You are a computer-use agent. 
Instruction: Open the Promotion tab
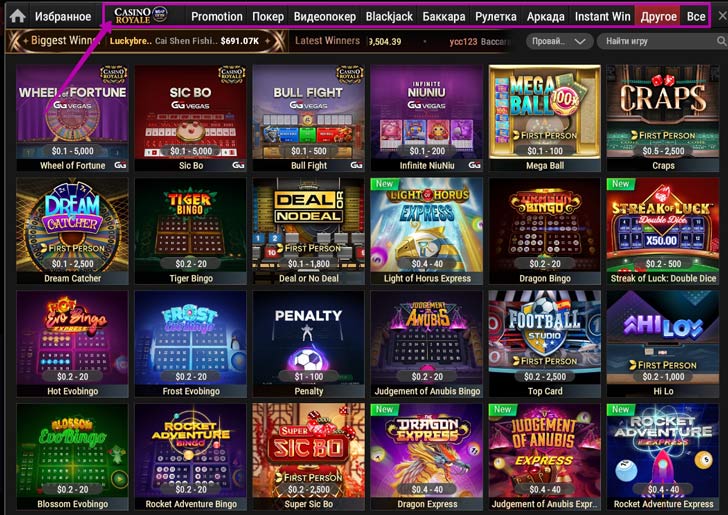point(216,17)
